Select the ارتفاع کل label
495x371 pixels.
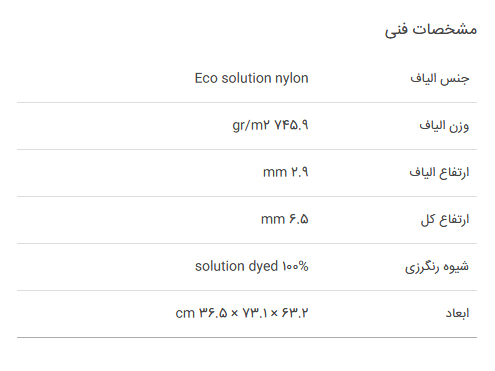pyautogui.click(x=445, y=219)
